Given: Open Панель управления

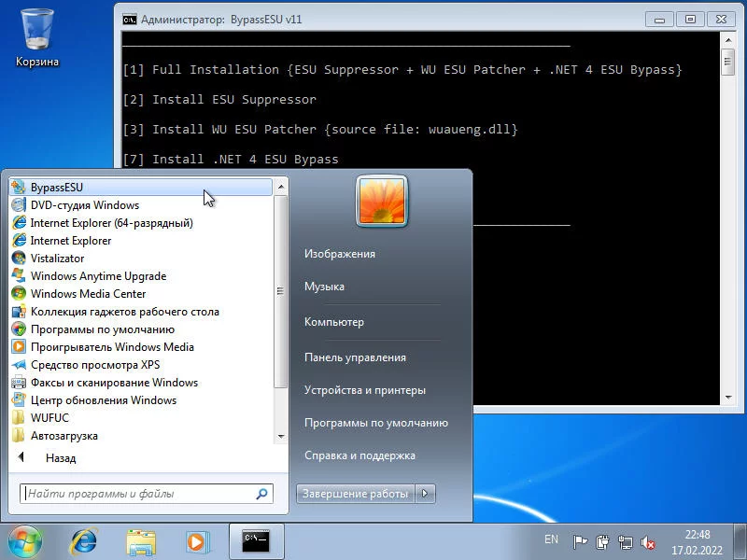Looking at the screenshot, I should [355, 357].
